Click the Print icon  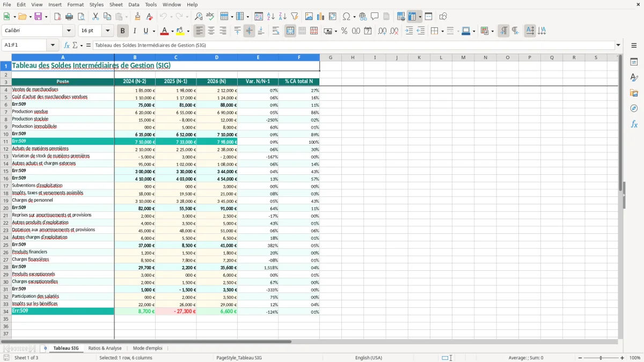click(x=69, y=17)
